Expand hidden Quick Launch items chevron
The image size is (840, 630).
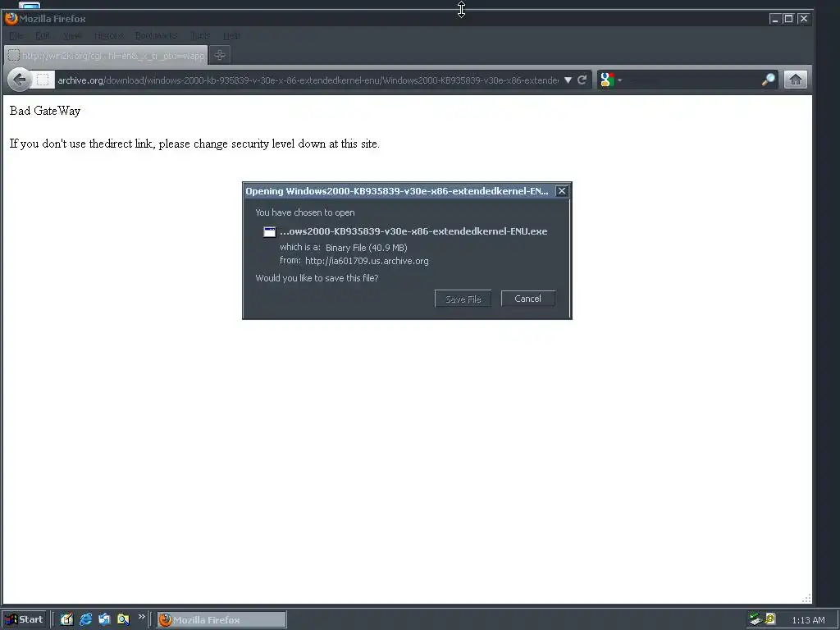[x=141, y=617]
